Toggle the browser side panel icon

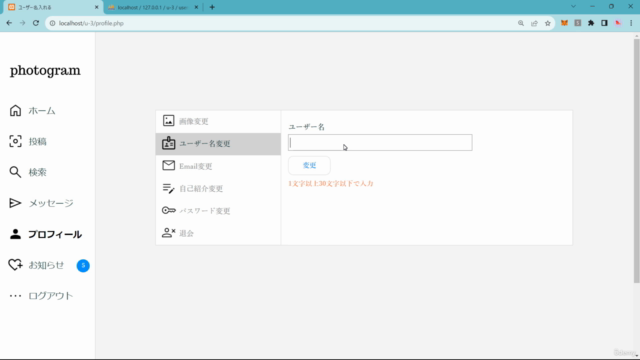tap(604, 23)
